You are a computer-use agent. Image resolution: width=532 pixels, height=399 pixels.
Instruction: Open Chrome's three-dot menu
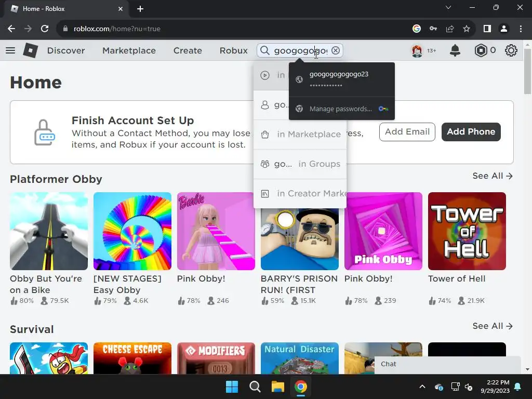tap(521, 29)
